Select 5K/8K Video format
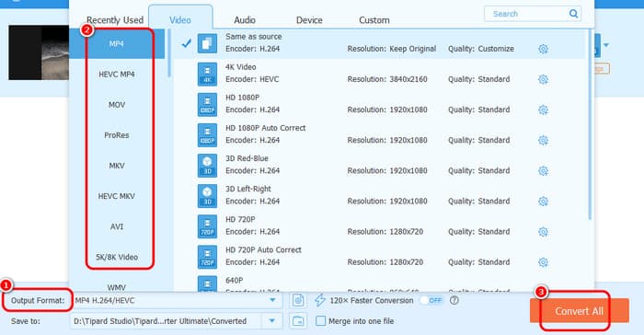This screenshot has width=644, height=335. click(x=117, y=257)
